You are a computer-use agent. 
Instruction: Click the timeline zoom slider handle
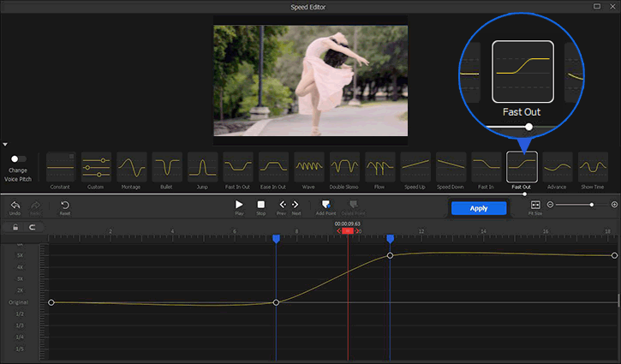(x=591, y=205)
